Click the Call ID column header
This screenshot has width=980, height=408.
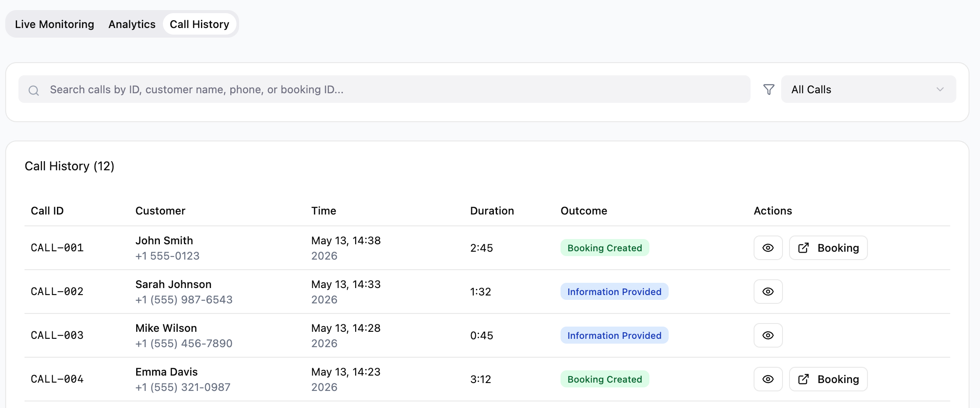click(x=47, y=211)
